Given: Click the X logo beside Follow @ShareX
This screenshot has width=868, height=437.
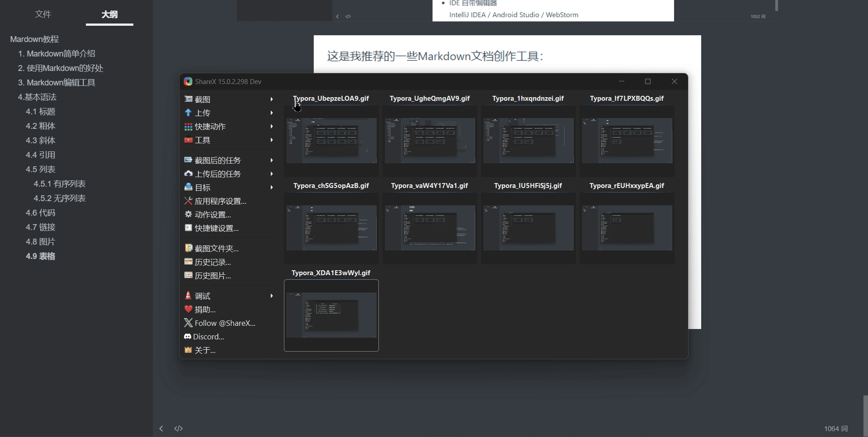Looking at the screenshot, I should click(189, 323).
